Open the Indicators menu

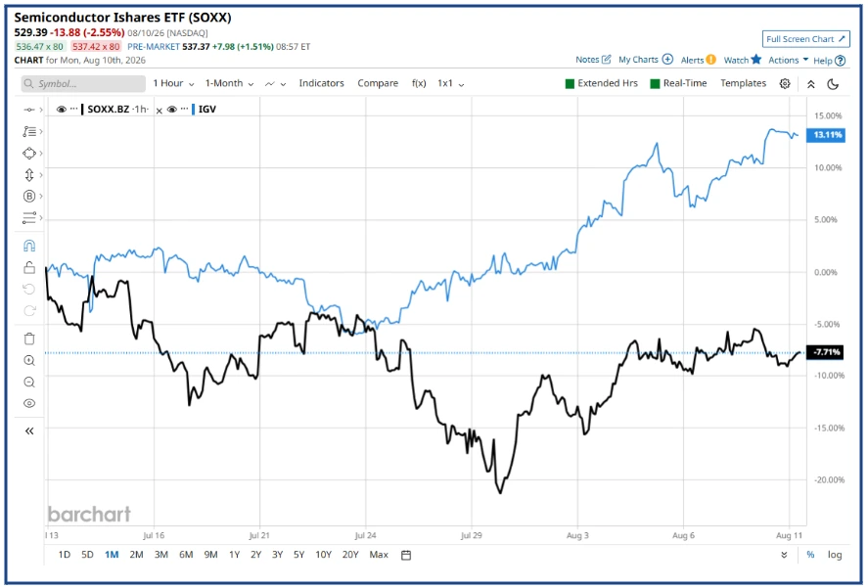click(x=321, y=83)
